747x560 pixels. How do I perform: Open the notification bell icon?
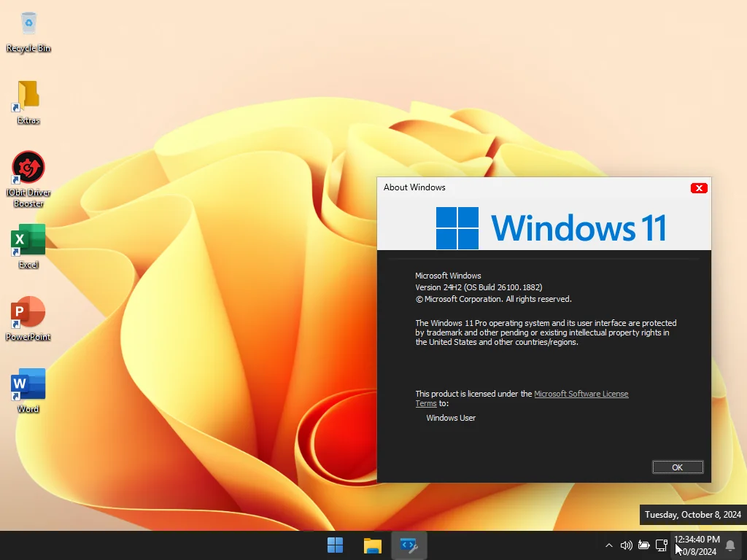(729, 545)
